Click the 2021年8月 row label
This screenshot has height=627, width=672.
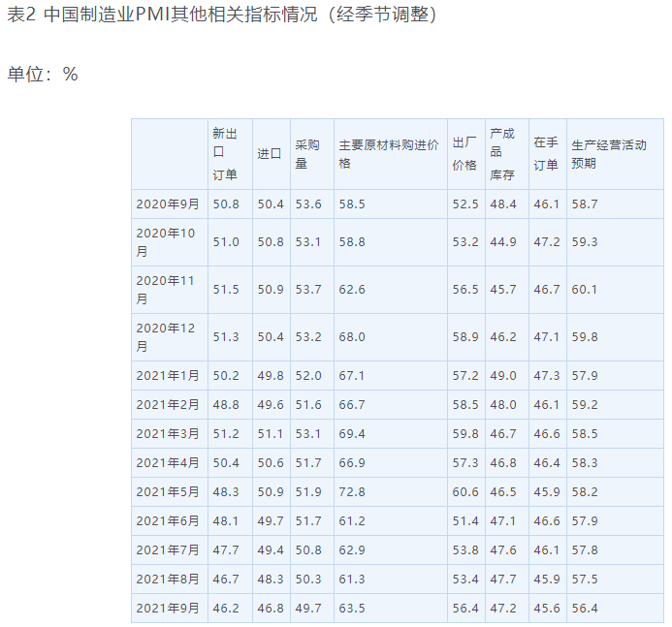point(168,580)
